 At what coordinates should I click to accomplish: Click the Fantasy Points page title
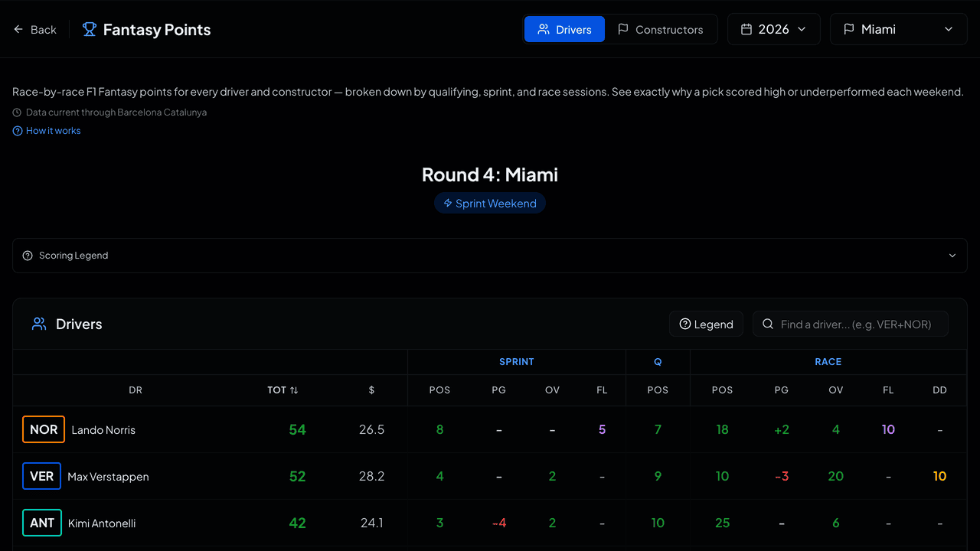click(x=157, y=30)
